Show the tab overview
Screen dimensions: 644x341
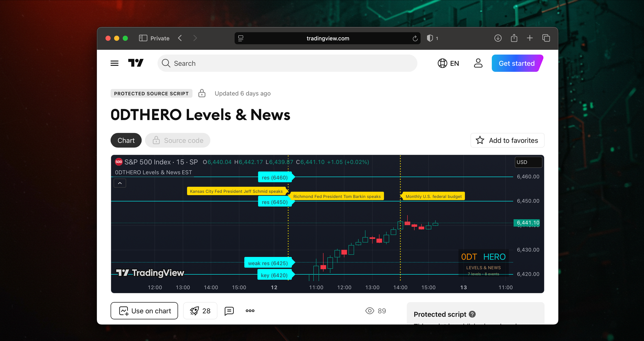[x=546, y=38]
